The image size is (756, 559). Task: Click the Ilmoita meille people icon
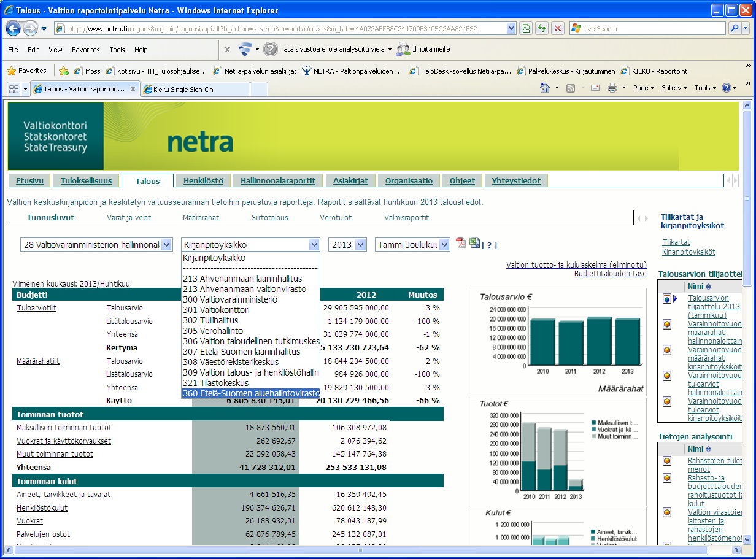(403, 49)
